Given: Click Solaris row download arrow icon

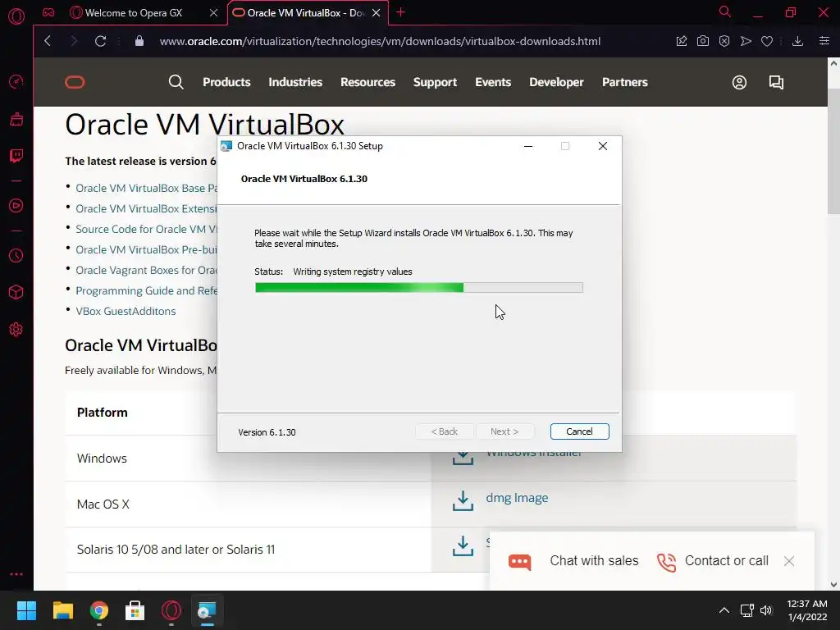Looking at the screenshot, I should (x=463, y=546).
